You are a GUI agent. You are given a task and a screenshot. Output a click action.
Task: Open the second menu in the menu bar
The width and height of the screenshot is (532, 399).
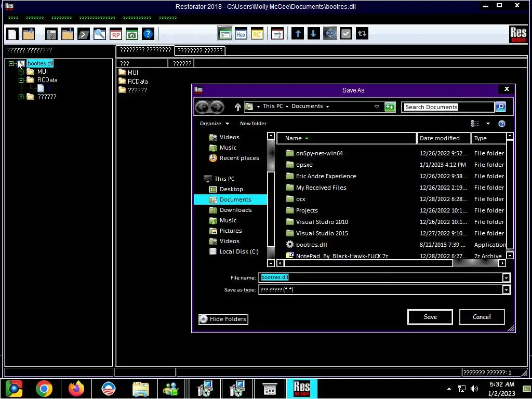[x=35, y=18]
